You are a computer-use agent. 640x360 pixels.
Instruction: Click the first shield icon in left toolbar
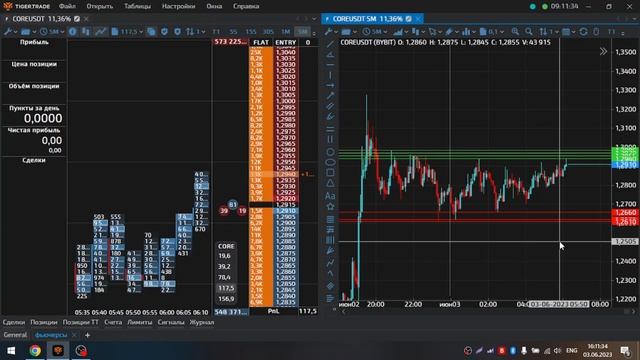tap(164, 31)
